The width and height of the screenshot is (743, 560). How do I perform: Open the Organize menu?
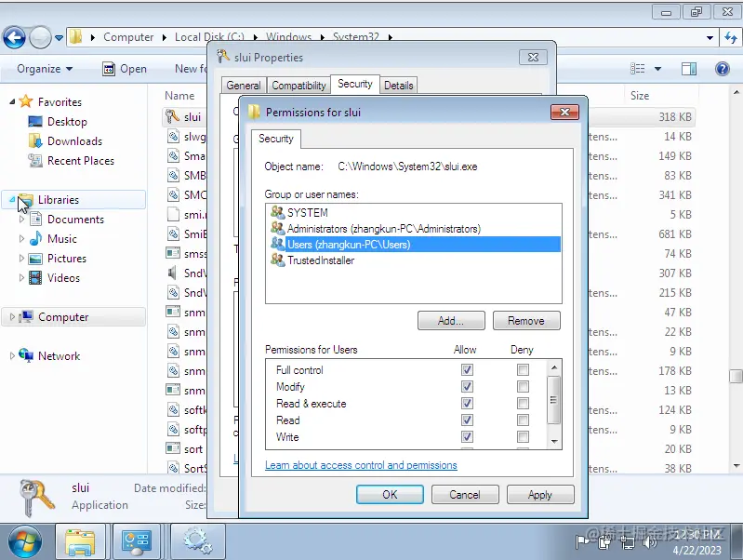pos(45,69)
